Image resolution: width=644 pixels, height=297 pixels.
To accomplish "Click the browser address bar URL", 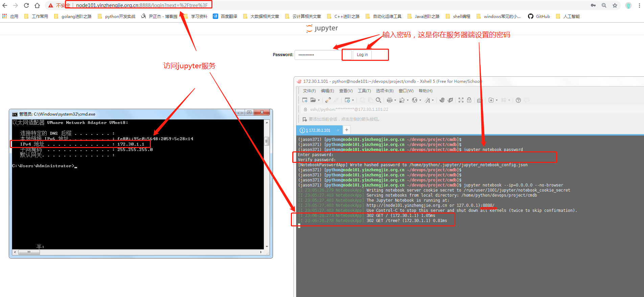I will click(142, 5).
